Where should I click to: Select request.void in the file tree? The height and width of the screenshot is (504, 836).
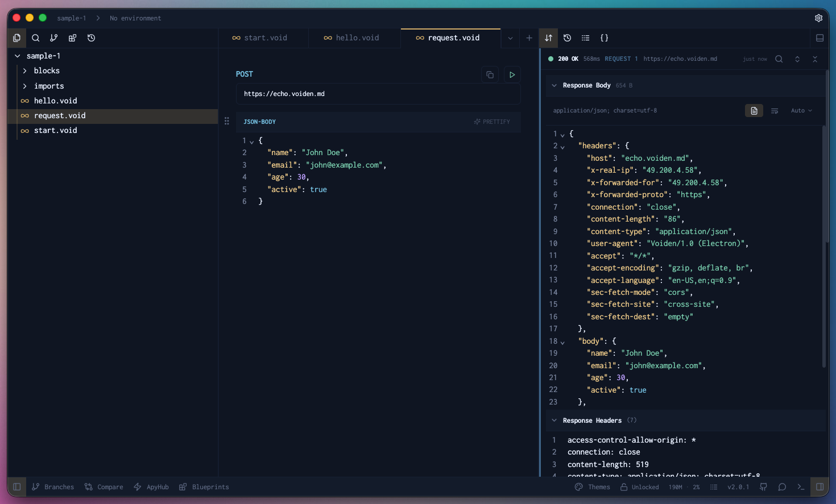click(x=113, y=115)
